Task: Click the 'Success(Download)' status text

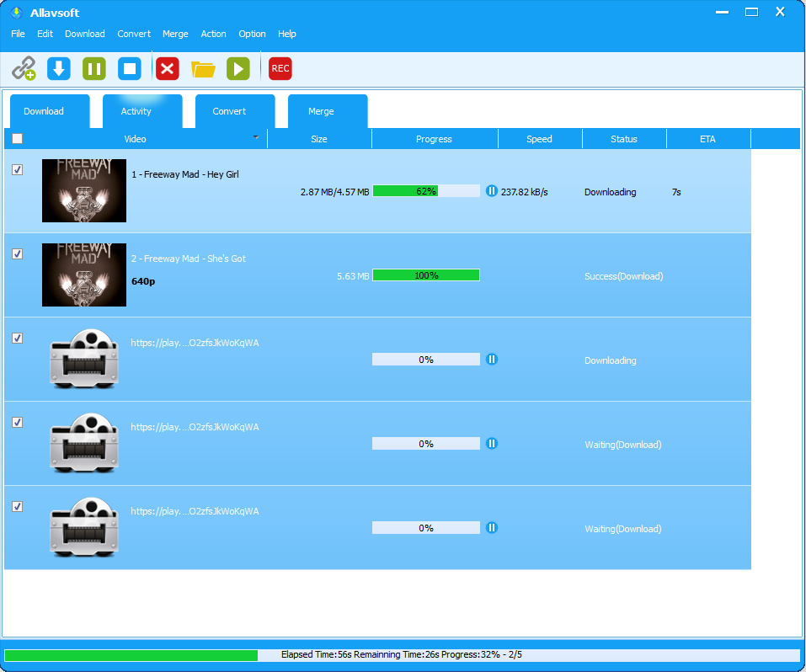Action: pyautogui.click(x=623, y=276)
